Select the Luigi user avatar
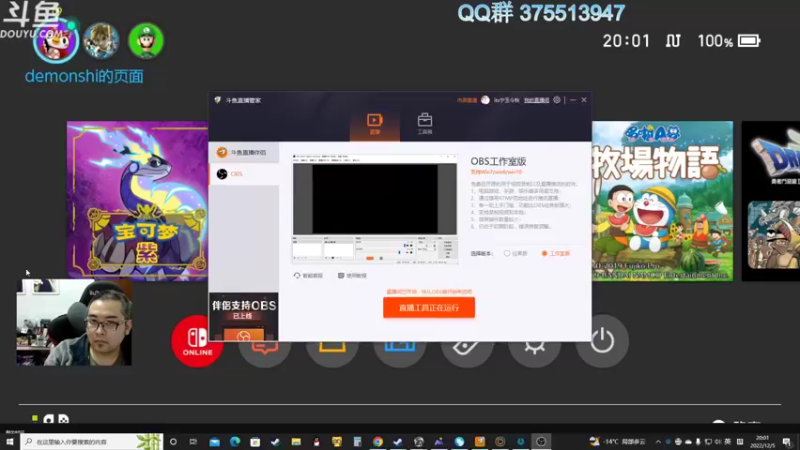 (x=146, y=41)
